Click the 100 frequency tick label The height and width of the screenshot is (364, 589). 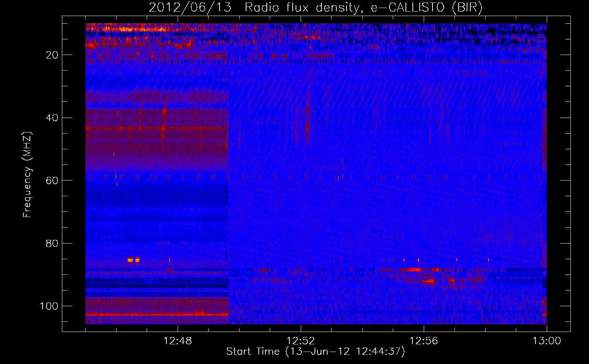click(x=49, y=306)
